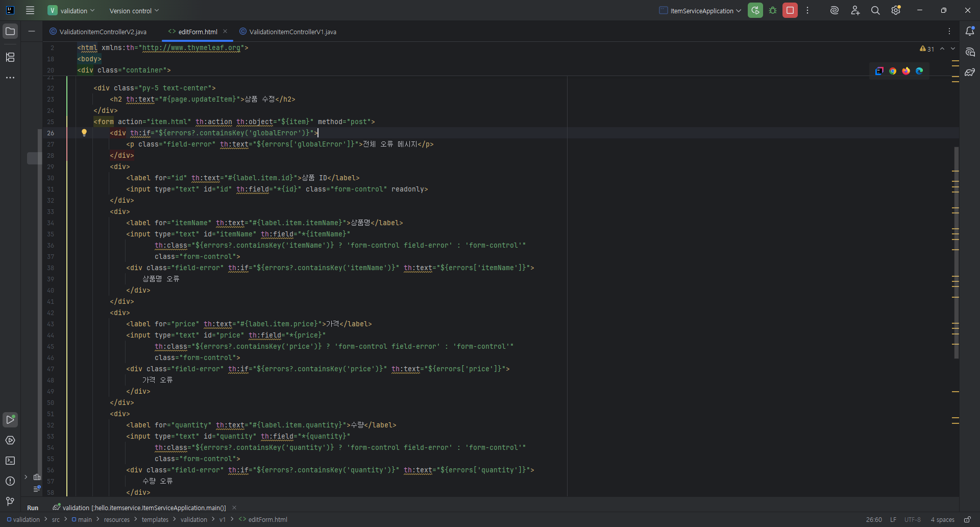Go to next highlighted problem arrow

point(953,49)
